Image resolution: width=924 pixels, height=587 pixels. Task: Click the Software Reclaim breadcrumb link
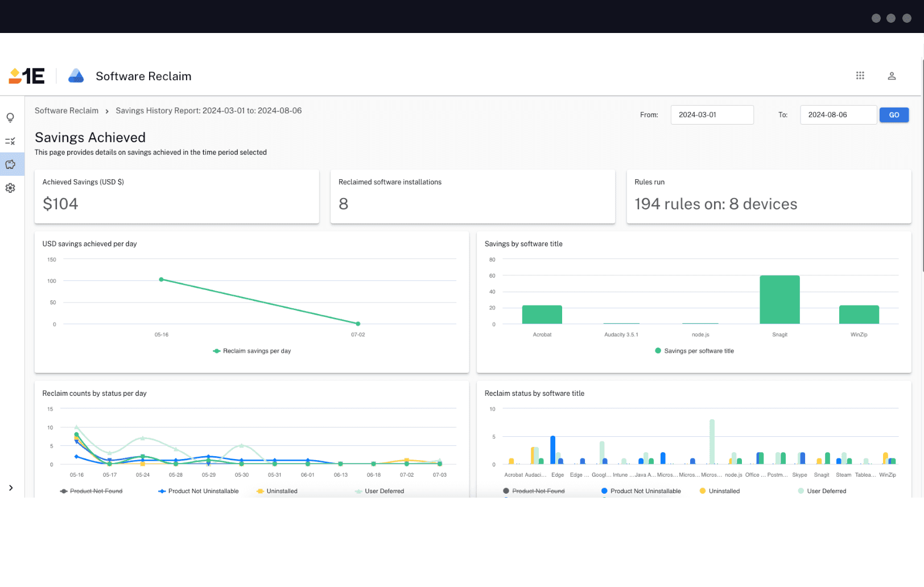click(66, 110)
